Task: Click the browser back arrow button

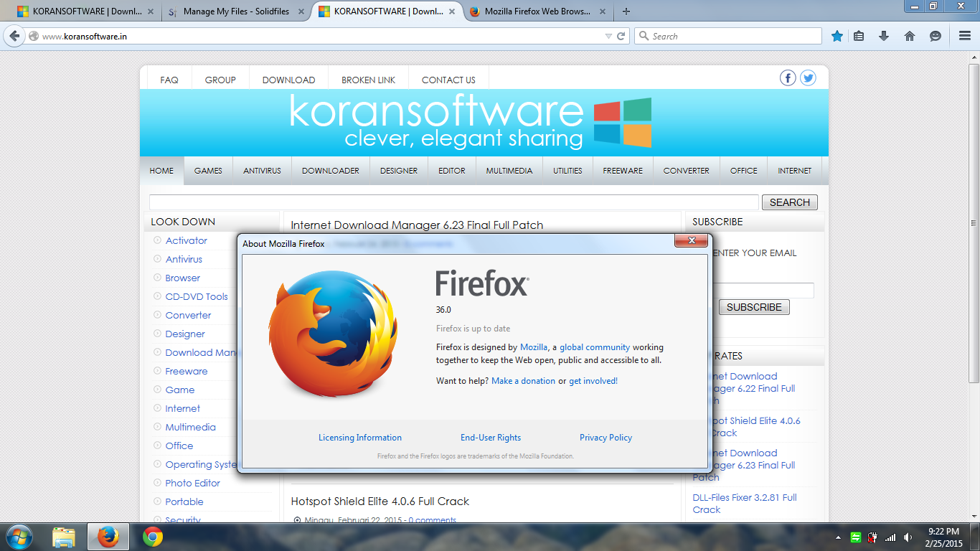Action: [14, 36]
